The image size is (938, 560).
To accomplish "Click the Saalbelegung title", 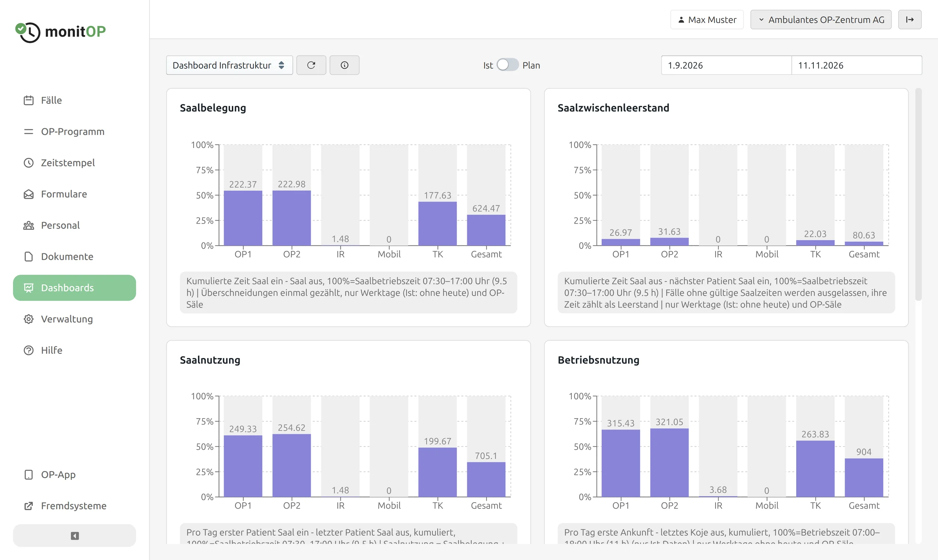I will (x=213, y=108).
